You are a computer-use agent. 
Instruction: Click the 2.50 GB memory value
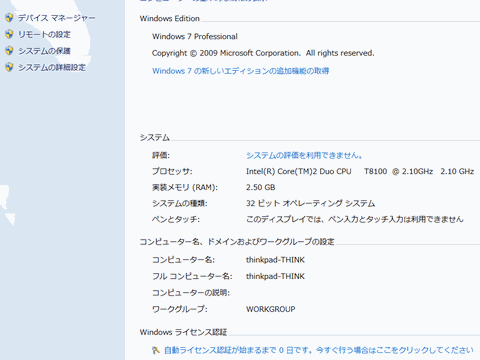[261, 187]
